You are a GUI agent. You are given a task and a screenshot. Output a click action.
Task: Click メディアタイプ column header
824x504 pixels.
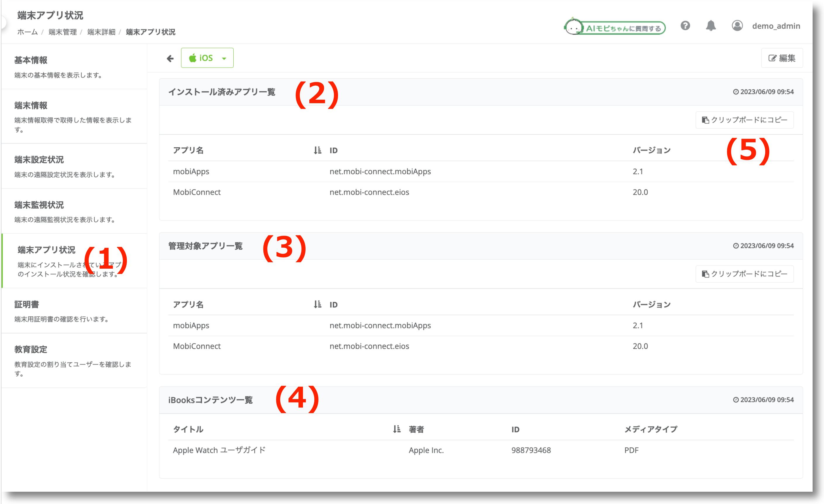pyautogui.click(x=651, y=429)
